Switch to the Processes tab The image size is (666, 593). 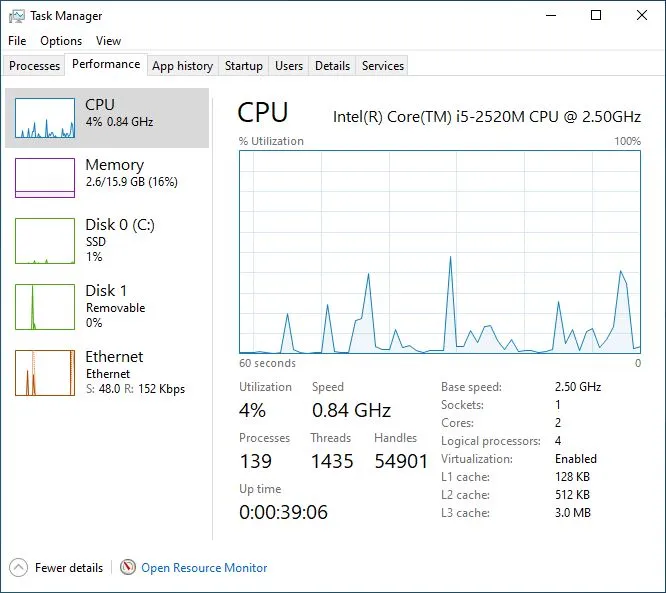point(34,66)
